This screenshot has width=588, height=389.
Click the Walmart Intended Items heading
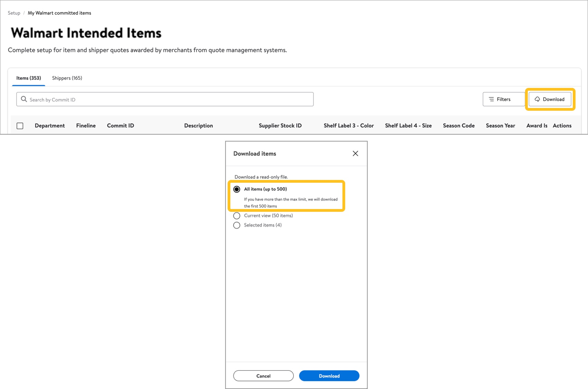[86, 33]
